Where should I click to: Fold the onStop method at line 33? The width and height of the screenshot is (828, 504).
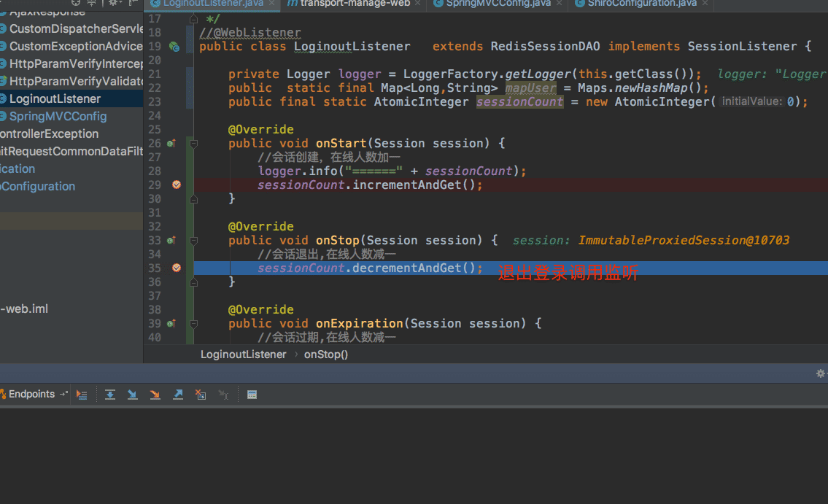[x=194, y=241]
